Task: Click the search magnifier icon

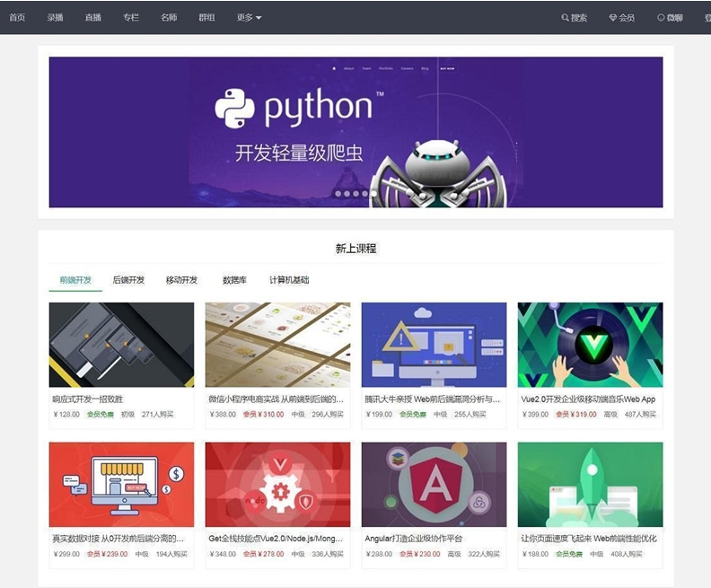Action: point(565,18)
